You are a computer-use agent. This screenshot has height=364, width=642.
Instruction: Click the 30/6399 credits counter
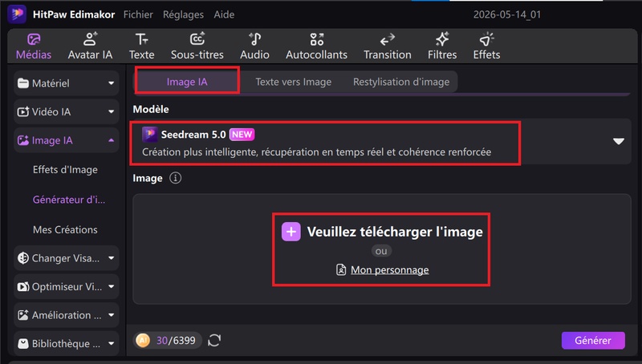(x=176, y=340)
